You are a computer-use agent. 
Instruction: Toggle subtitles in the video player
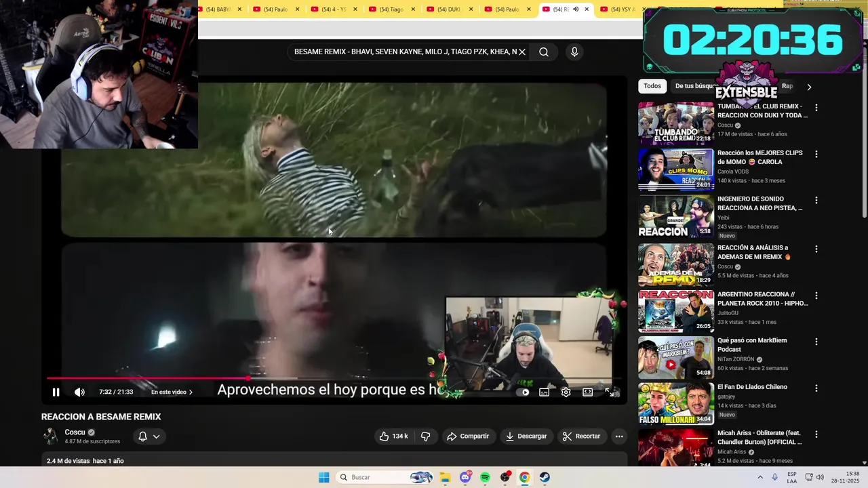pyautogui.click(x=544, y=392)
